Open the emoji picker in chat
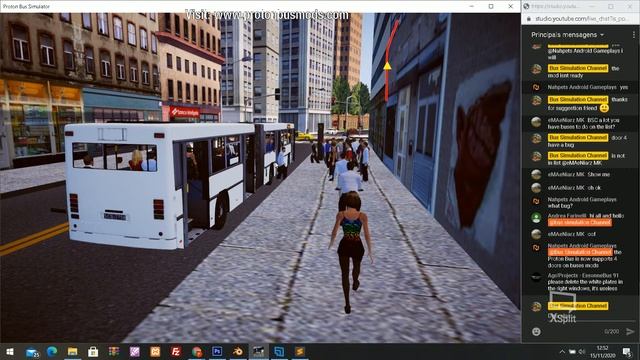Screen dimensions: 640x360 pos(536,331)
